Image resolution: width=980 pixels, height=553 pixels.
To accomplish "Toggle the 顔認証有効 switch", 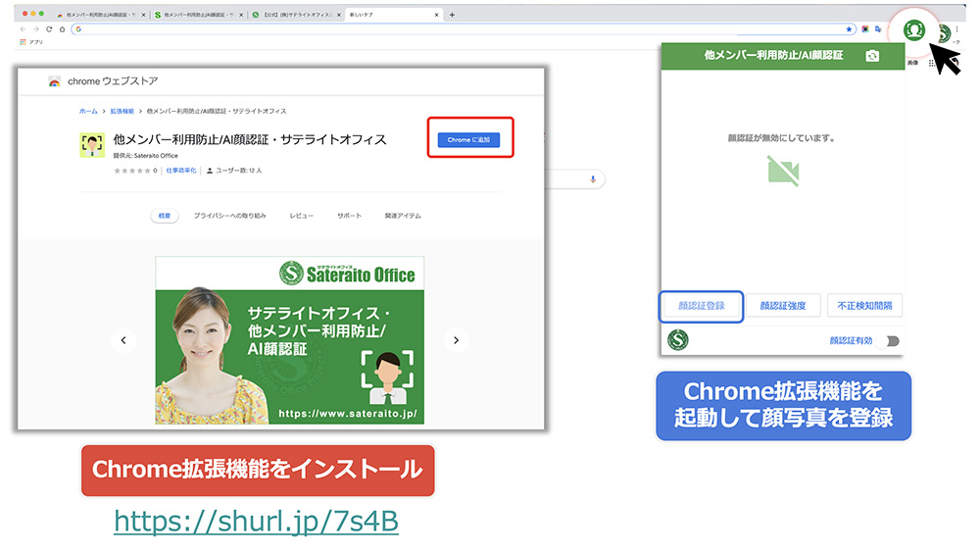I will click(892, 341).
